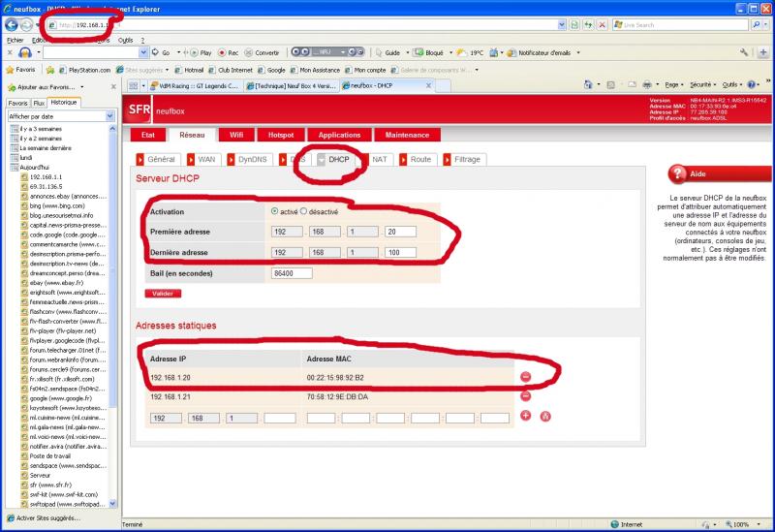Click the Bail (en secondes) input field
Screen dimensions: 775x532
coord(292,273)
